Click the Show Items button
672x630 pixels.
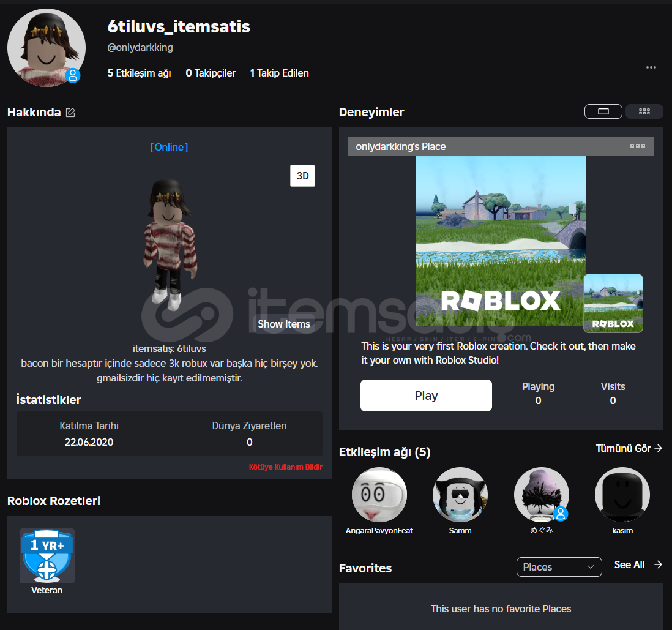283,324
